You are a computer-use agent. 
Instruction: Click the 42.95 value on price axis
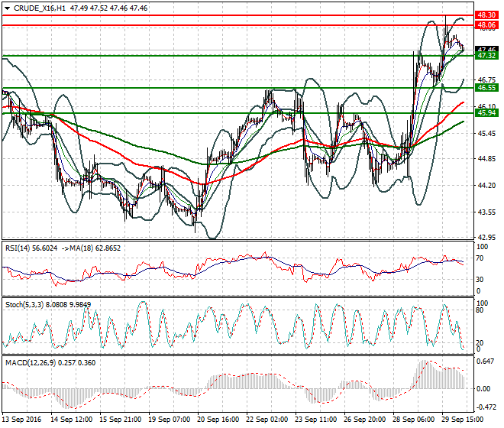click(486, 238)
